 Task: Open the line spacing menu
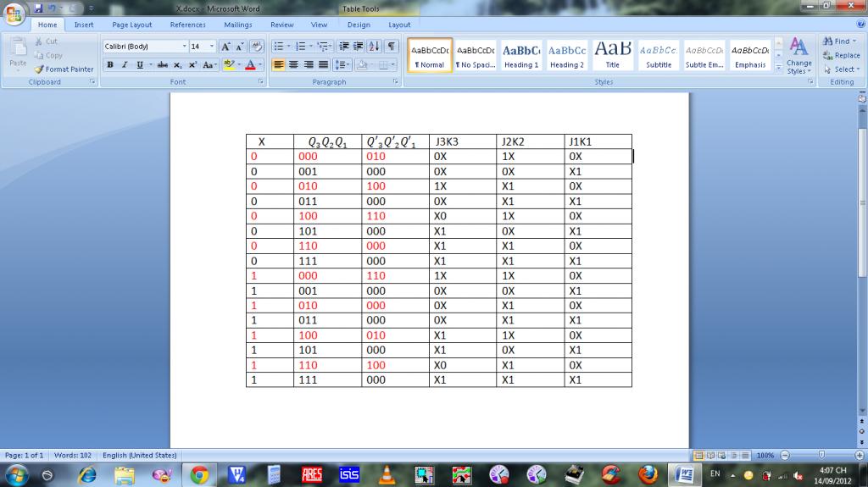pyautogui.click(x=342, y=64)
